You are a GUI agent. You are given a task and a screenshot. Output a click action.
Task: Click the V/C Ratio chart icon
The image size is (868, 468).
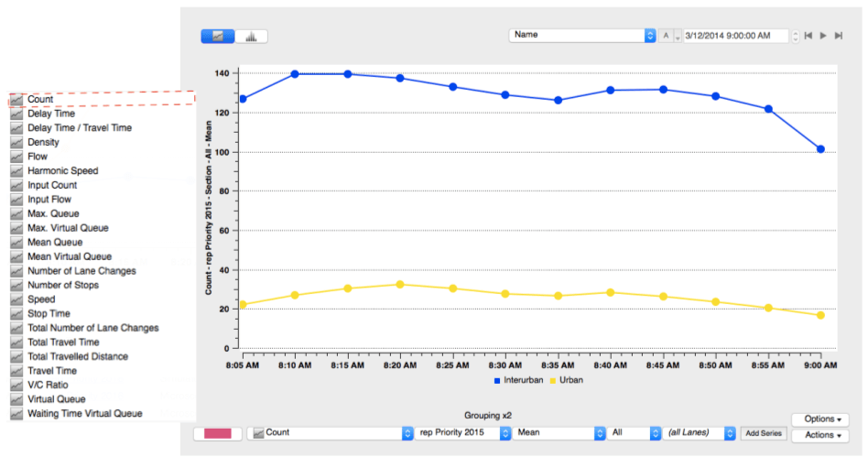(16, 385)
